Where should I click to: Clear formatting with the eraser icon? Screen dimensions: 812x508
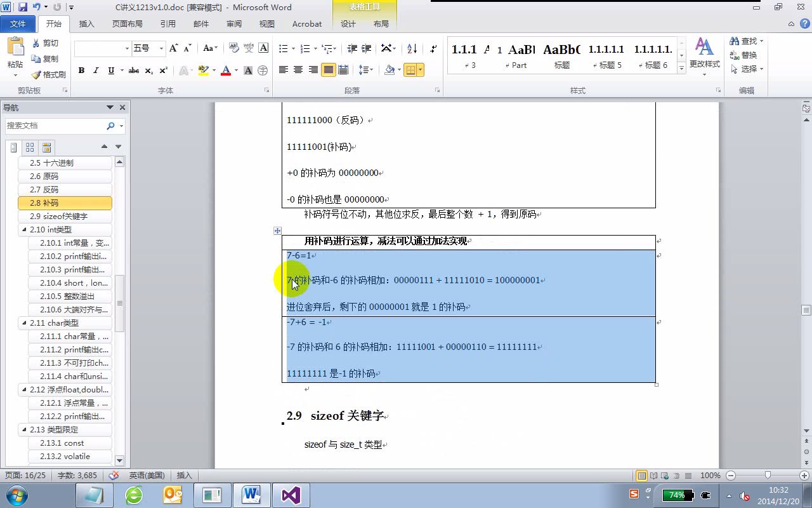[233, 48]
